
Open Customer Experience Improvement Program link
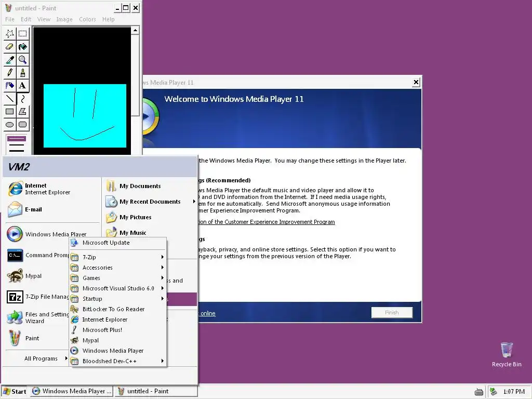coord(267,222)
